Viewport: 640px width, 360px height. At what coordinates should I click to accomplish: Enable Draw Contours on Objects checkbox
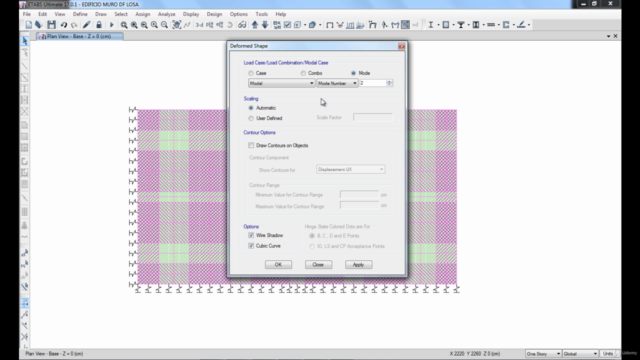pyautogui.click(x=251, y=145)
